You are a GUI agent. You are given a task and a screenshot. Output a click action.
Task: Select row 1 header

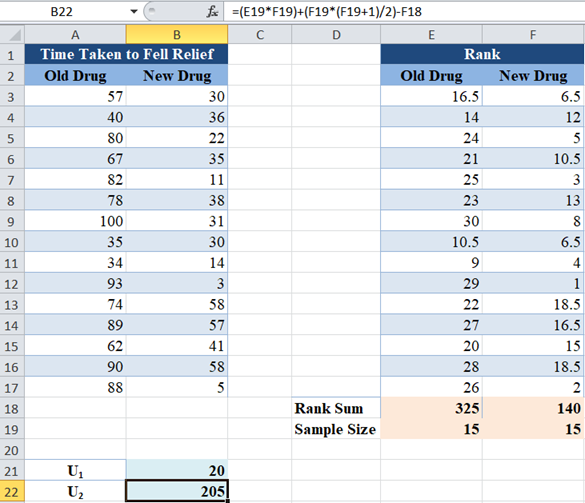coord(11,55)
